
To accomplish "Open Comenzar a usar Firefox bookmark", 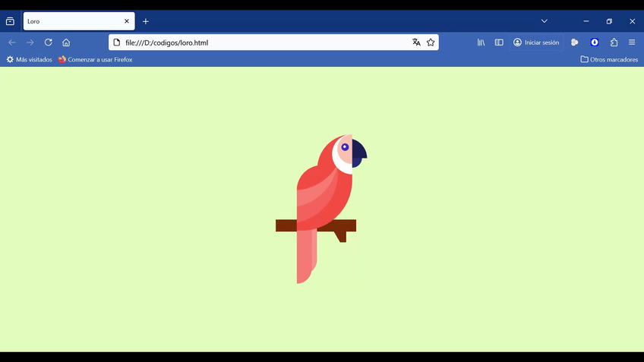I will (95, 59).
